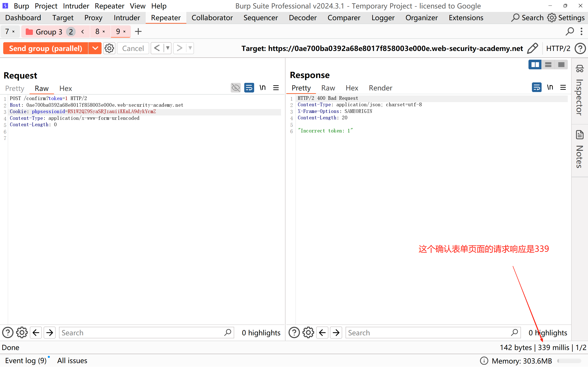Open response search settings gear

pyautogui.click(x=308, y=333)
